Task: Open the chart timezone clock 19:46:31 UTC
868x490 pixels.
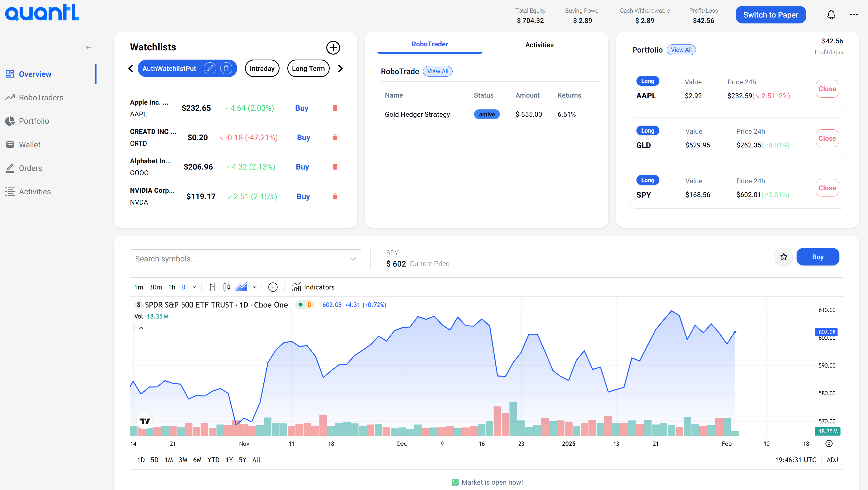Action: [795, 460]
